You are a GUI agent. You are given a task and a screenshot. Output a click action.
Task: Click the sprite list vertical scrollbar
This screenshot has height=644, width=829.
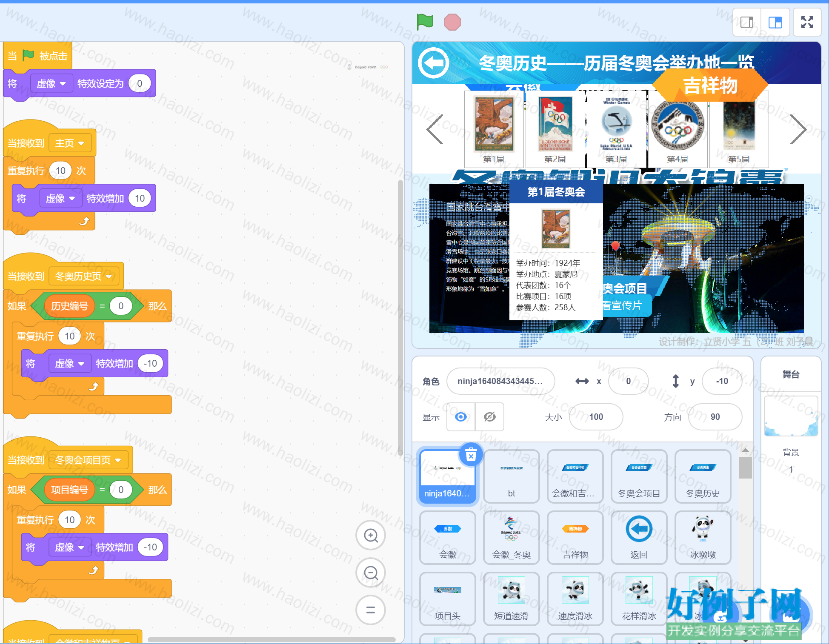tap(745, 468)
